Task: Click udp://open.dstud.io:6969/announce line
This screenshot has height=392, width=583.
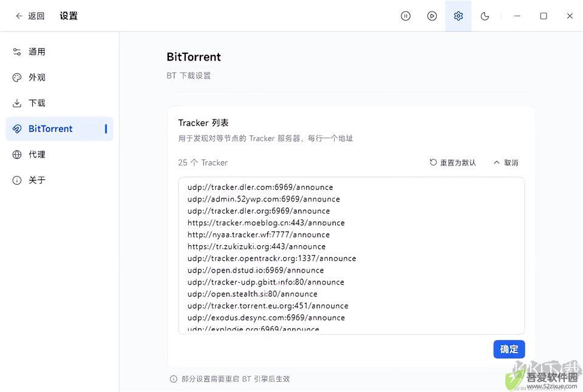Action: click(256, 270)
